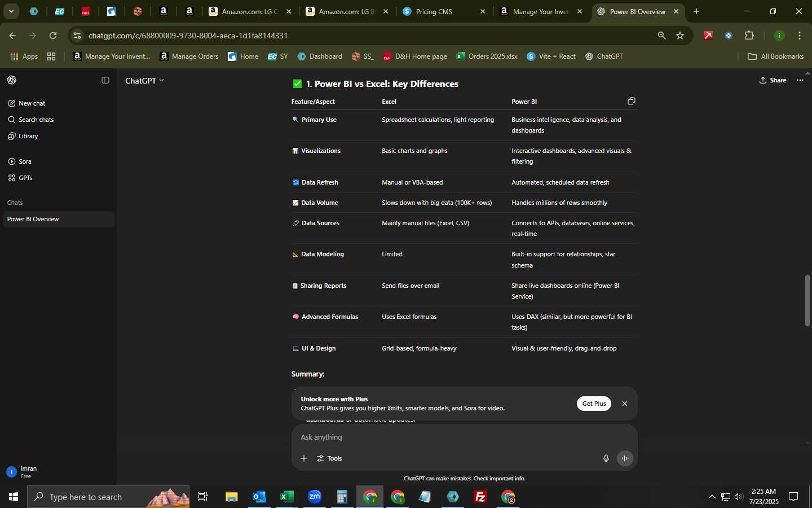The width and height of the screenshot is (812, 508).
Task: Open FileZilla from the taskbar
Action: [x=480, y=497]
